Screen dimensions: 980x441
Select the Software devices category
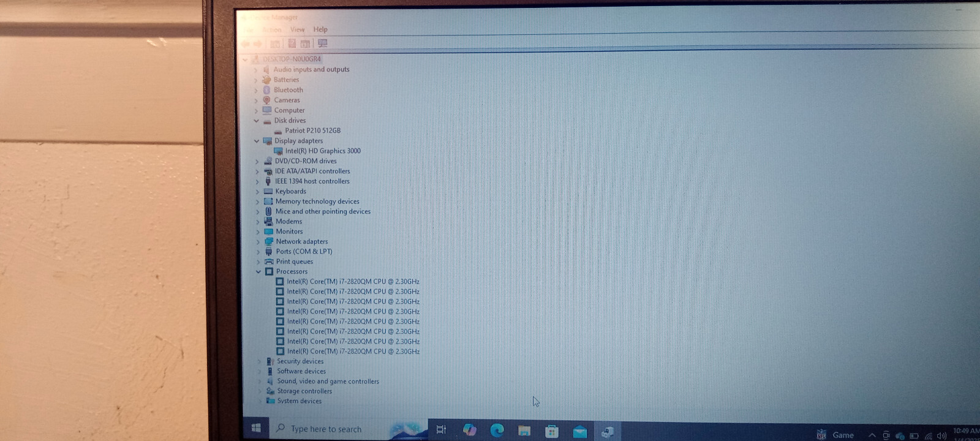[x=301, y=371]
